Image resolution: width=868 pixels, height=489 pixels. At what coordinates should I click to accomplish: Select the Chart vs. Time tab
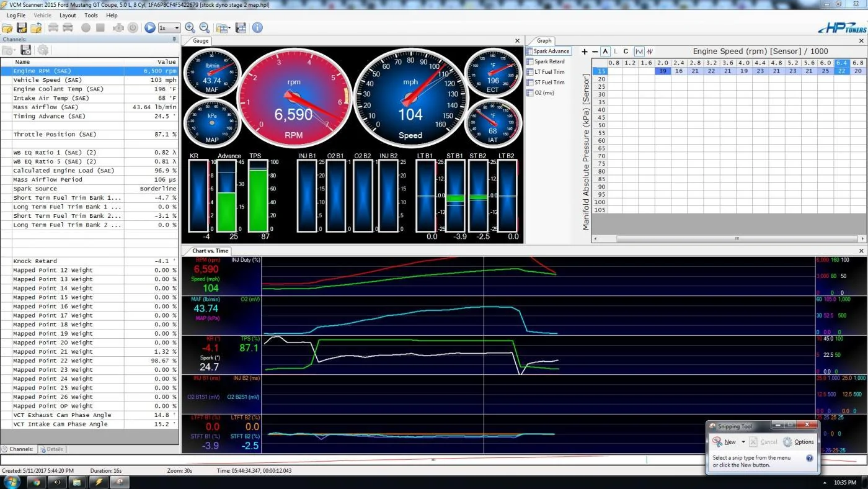[x=209, y=251]
